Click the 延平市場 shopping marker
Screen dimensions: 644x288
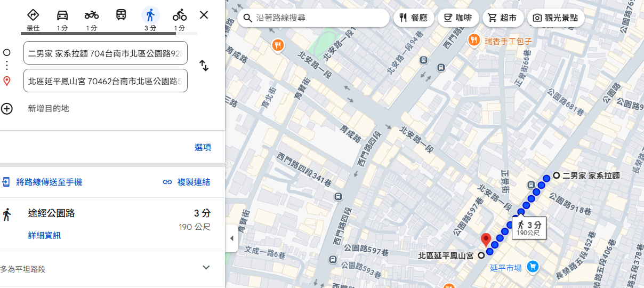tap(532, 267)
